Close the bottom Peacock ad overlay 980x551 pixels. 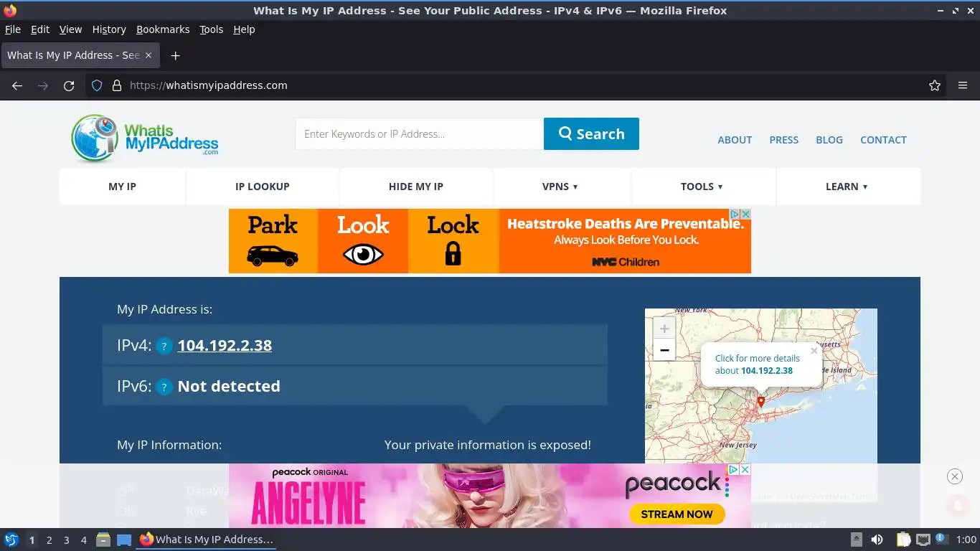point(954,476)
